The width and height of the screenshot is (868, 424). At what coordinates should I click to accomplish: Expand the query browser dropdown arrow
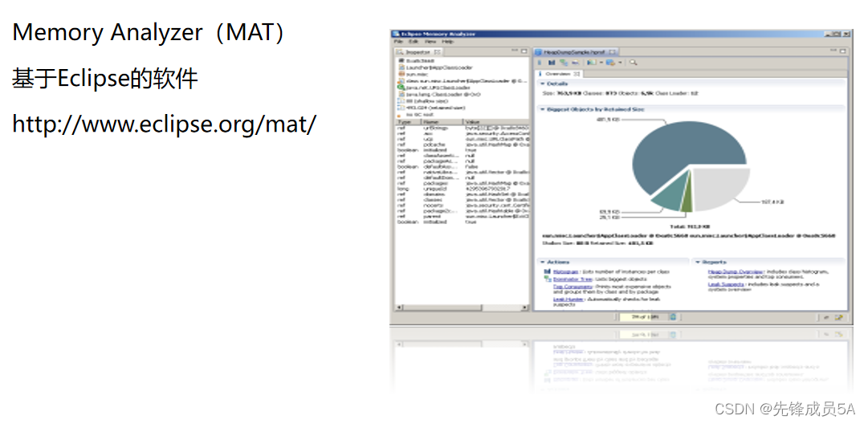click(620, 63)
